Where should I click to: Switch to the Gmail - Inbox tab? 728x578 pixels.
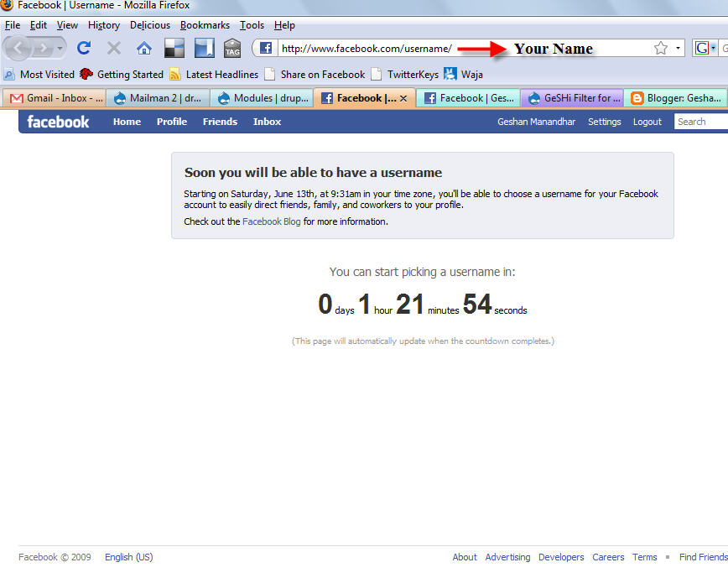click(x=55, y=98)
